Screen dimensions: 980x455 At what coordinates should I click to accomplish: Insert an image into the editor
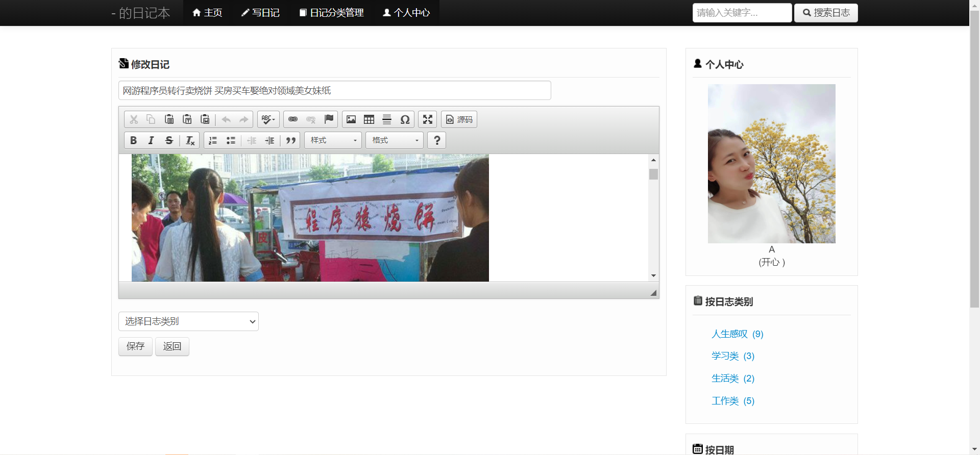click(351, 119)
